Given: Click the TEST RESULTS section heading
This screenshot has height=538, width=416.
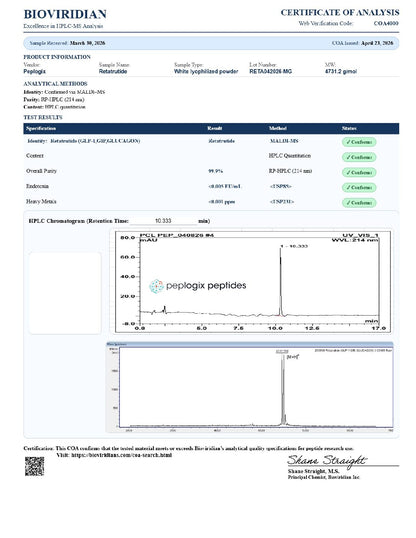Looking at the screenshot, I should 43,117.
